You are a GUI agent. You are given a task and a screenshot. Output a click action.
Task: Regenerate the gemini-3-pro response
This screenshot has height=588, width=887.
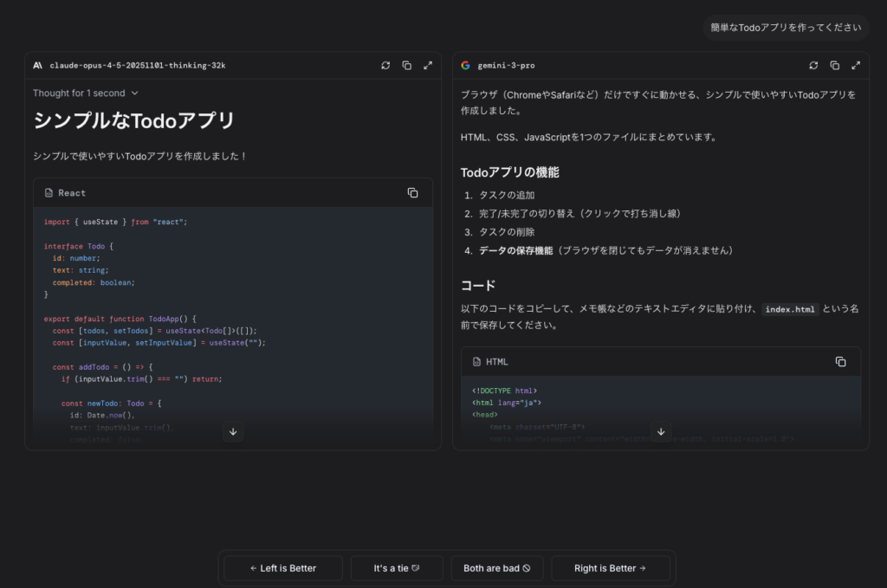pos(813,65)
